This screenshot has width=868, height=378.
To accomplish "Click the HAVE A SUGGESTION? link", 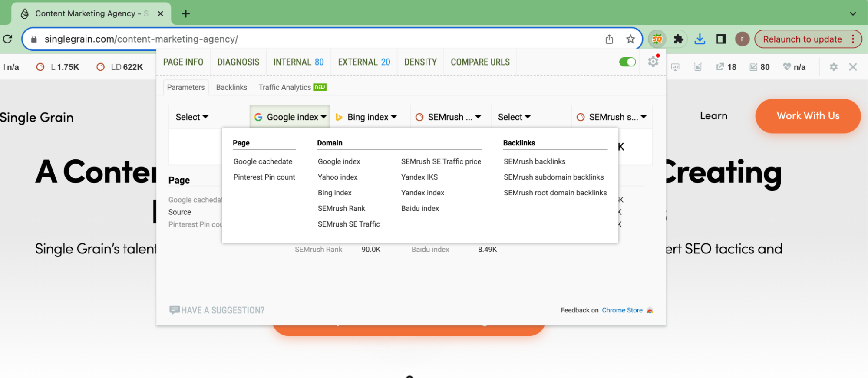I will [x=222, y=310].
